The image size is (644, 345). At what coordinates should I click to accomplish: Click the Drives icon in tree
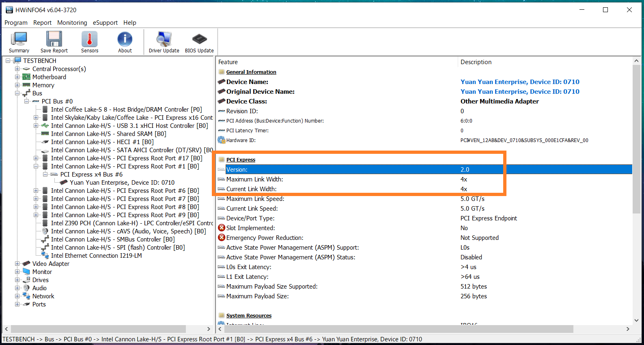[x=26, y=280]
